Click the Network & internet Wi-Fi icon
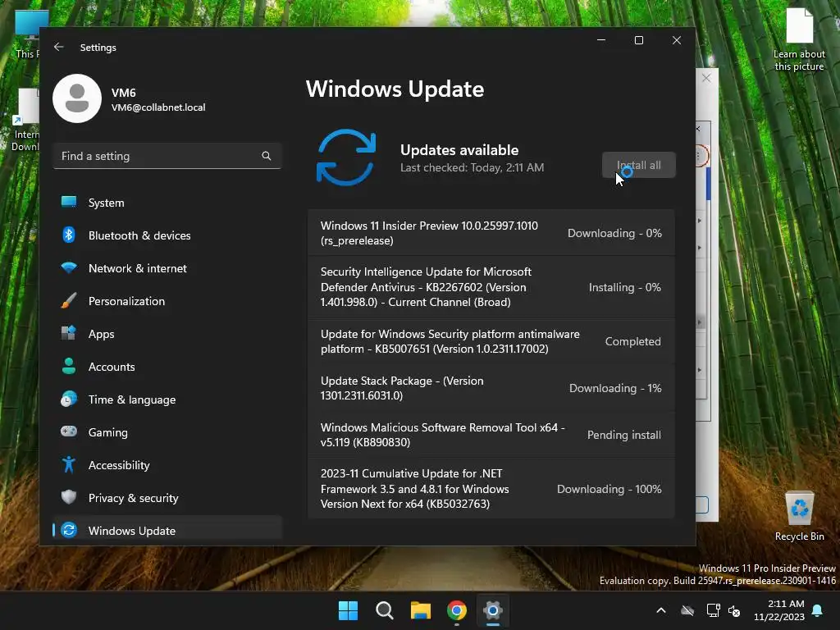This screenshot has height=630, width=840. pos(69,268)
